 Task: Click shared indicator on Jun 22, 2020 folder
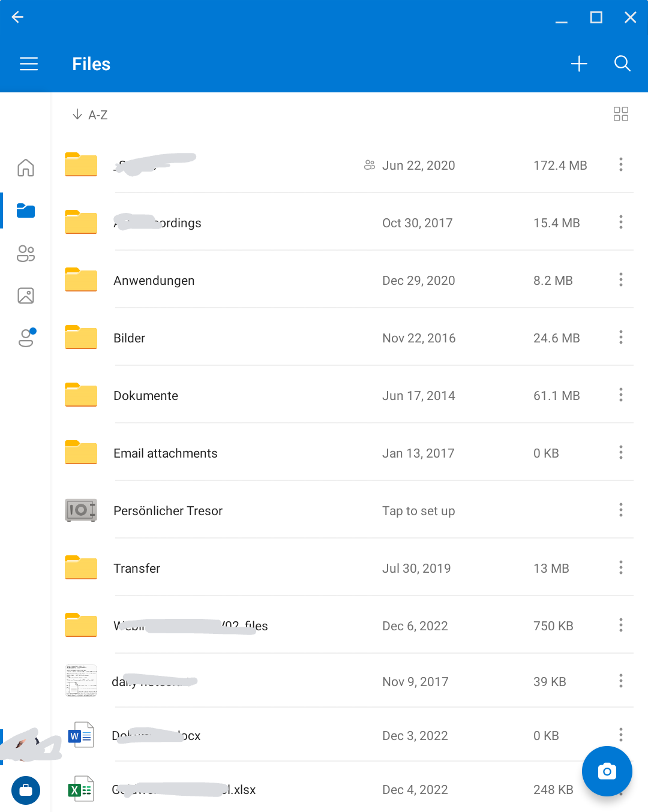click(370, 165)
